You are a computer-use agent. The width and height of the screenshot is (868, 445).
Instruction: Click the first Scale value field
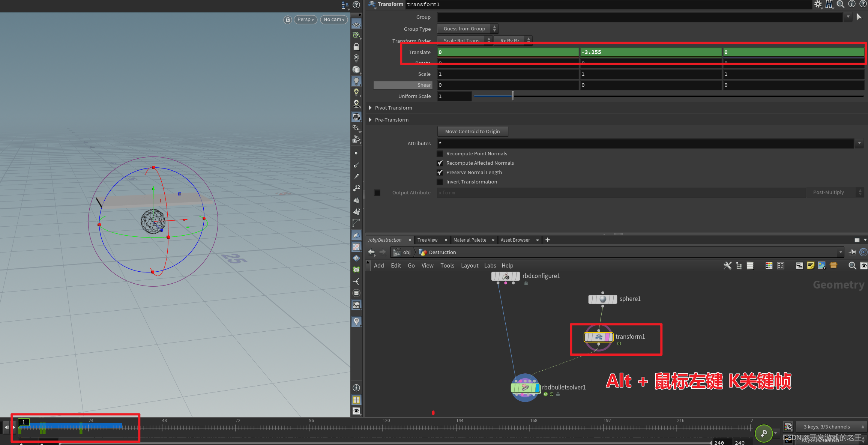tap(508, 74)
